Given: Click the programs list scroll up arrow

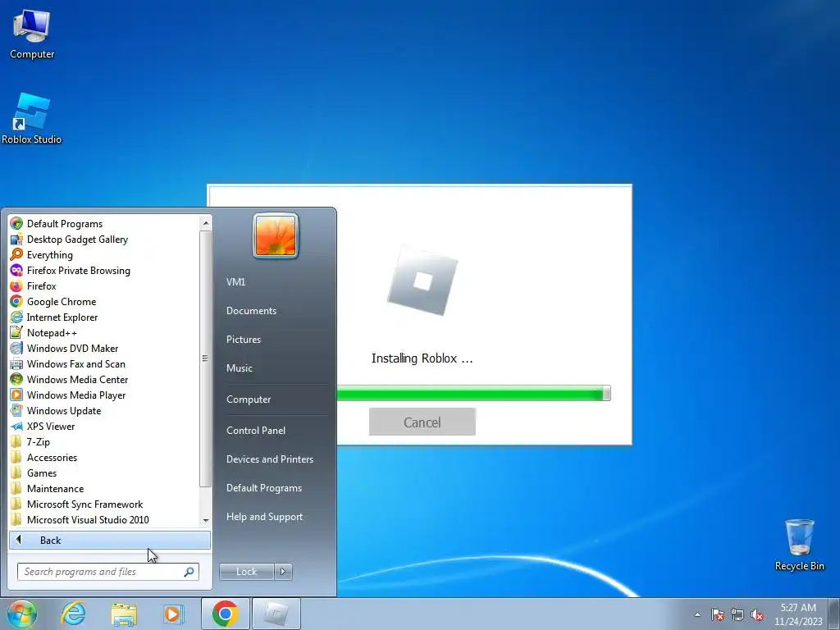Looking at the screenshot, I should [206, 223].
